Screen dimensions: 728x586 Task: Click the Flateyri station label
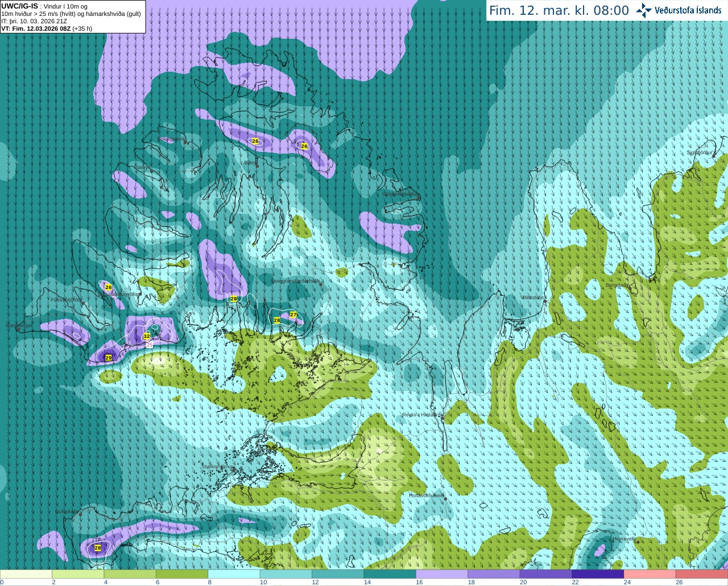142,167
